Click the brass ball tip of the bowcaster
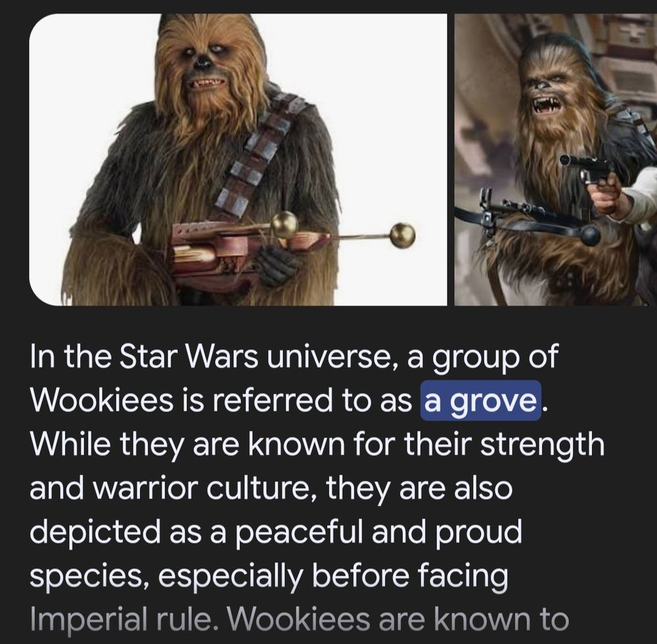 tap(403, 236)
